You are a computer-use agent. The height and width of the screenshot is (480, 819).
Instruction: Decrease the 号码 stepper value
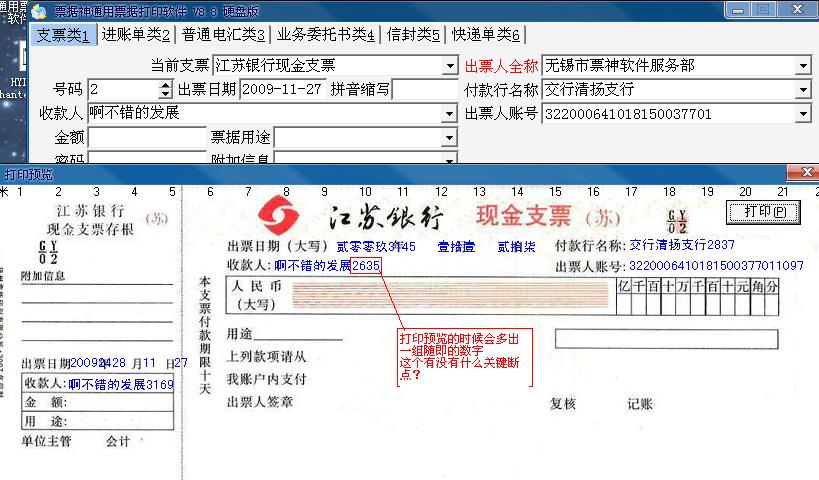[166, 94]
